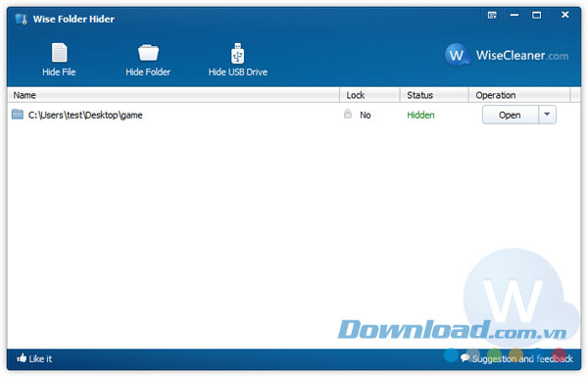Viewport: 588px width, 377px height.
Task: Click the folder icon beside game path
Action: pyautogui.click(x=18, y=115)
